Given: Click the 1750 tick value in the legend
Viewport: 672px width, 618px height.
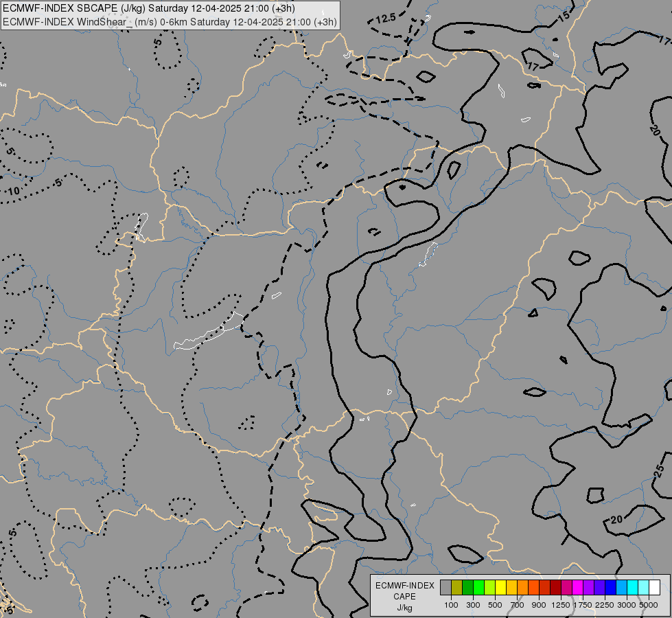Looking at the screenshot, I should click(583, 605).
